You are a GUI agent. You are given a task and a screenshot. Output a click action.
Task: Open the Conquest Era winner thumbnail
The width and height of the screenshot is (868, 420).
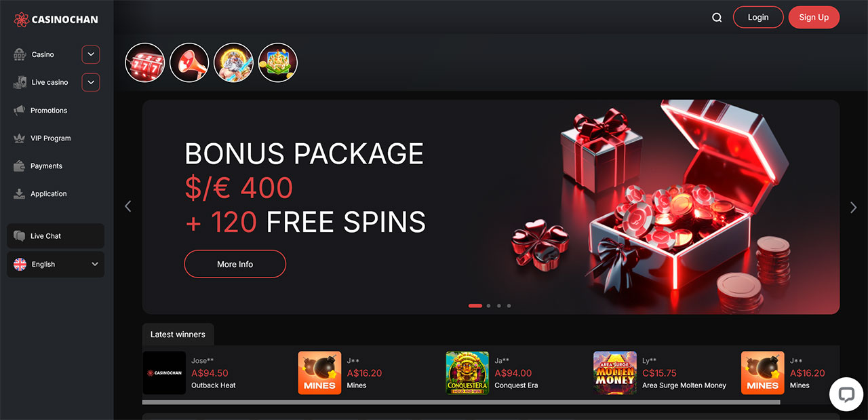tap(467, 373)
